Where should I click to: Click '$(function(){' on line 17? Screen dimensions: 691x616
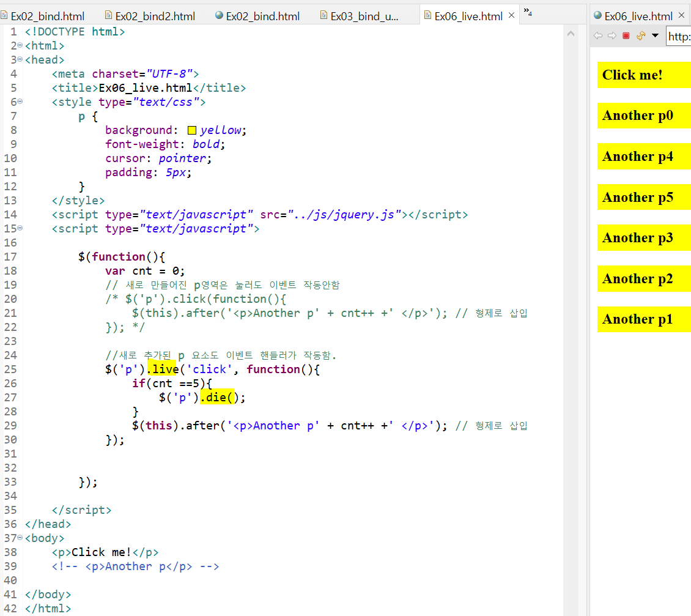coord(122,257)
